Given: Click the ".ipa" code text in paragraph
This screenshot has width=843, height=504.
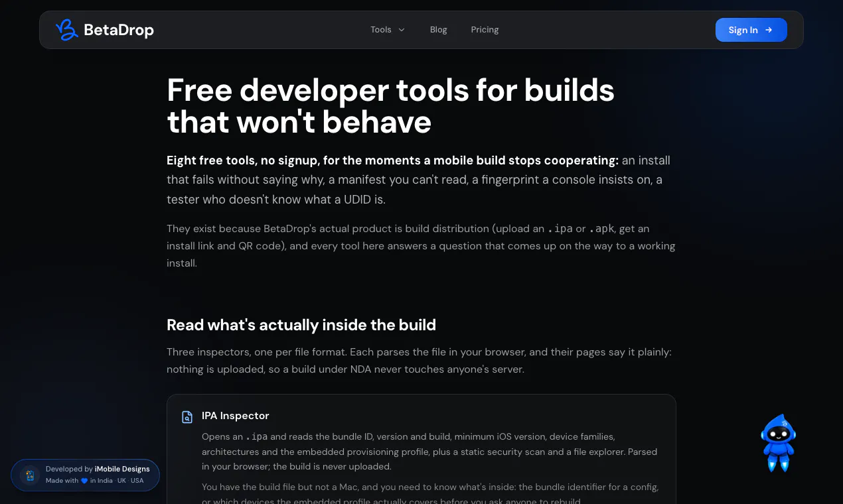Looking at the screenshot, I should 560,229.
